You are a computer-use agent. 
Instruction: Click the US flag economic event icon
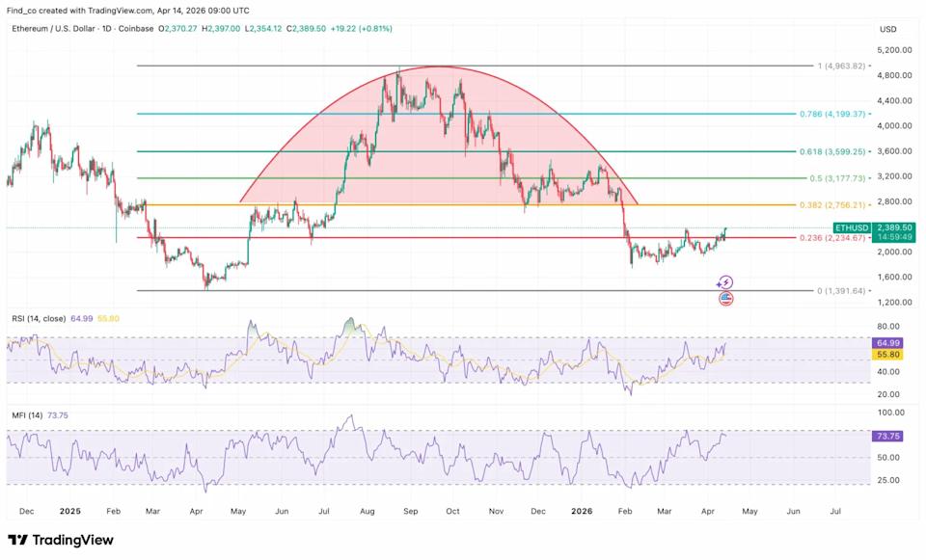pos(725,299)
